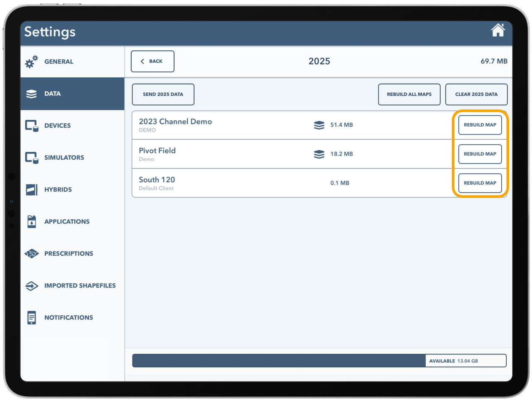The image size is (532, 401).
Task: Click the storage usage bar
Action: coord(319,361)
